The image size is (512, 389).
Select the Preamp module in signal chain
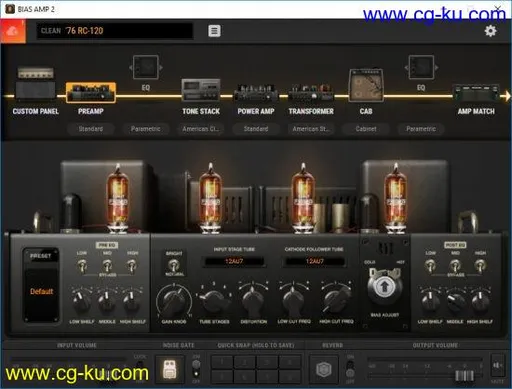(x=91, y=92)
